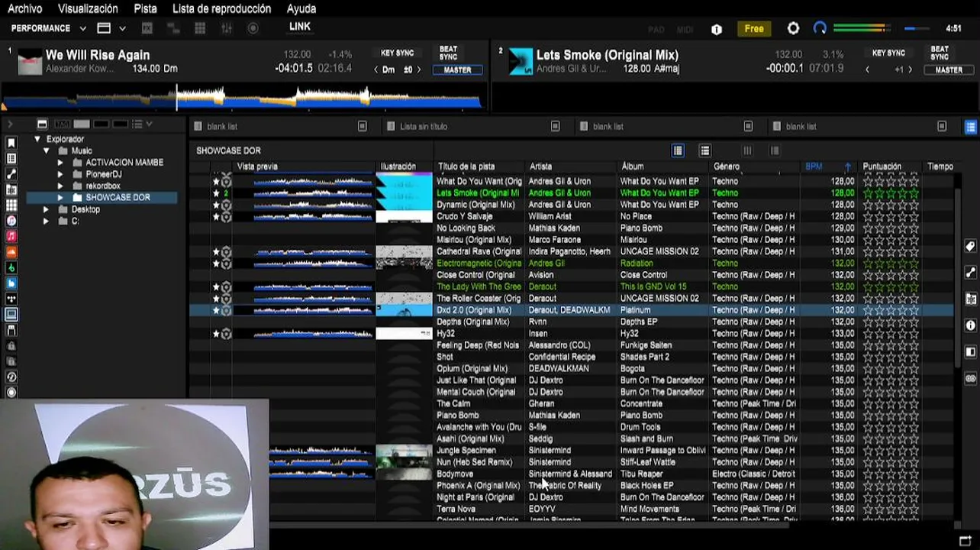The image size is (980, 550).
Task: Collapse the Explorador tree node
Action: (x=37, y=139)
